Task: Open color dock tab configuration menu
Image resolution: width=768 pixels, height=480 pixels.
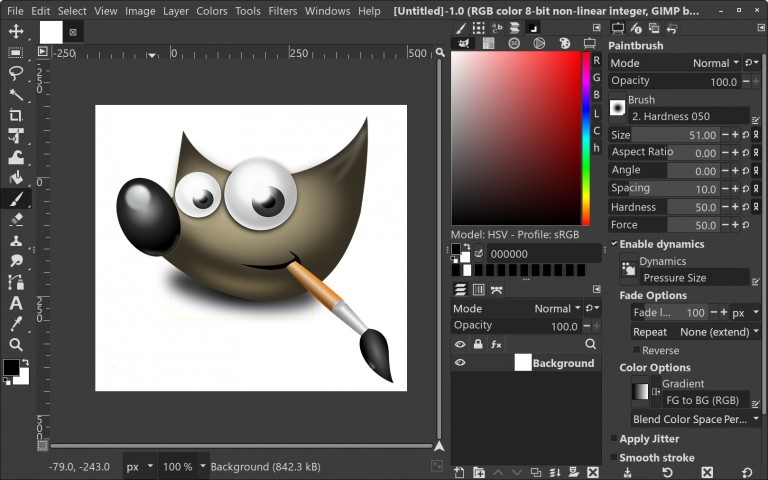Action: point(597,28)
